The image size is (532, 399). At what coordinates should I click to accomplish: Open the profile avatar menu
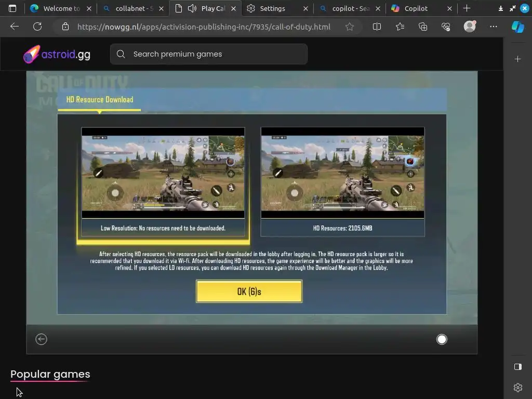coord(470,26)
